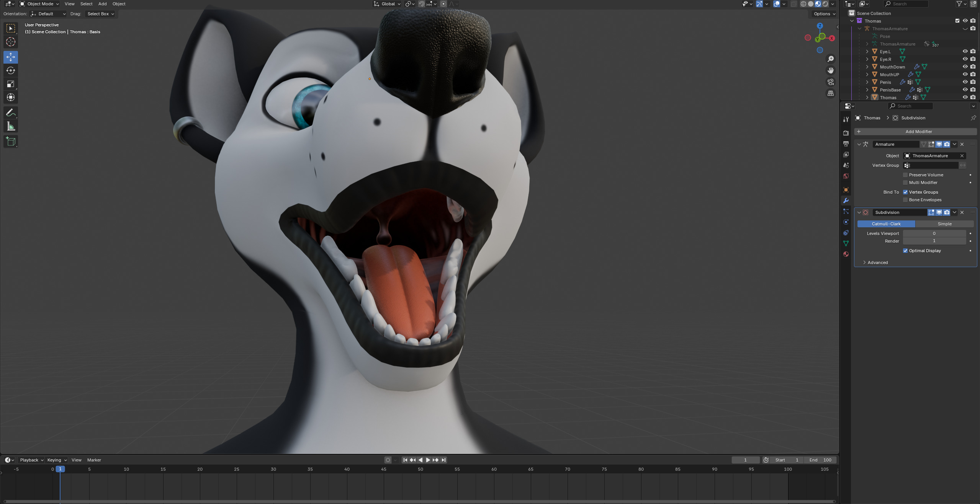Select Catmull-Clark subdivision type
The height and width of the screenshot is (504, 980).
886,224
